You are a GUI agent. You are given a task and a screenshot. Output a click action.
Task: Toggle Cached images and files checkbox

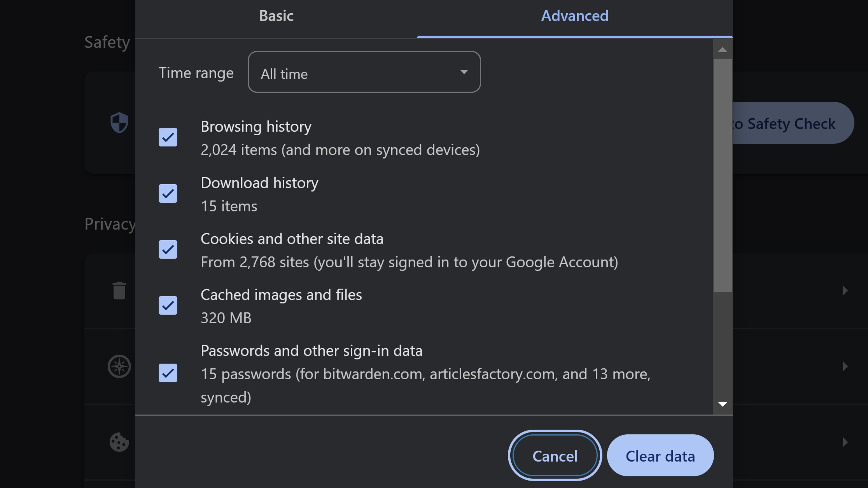tap(168, 305)
